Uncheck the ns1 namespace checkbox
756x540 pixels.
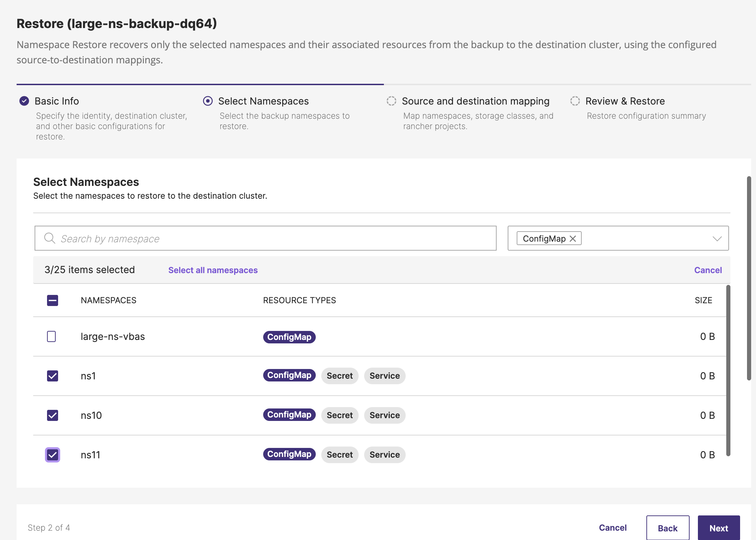pos(53,376)
